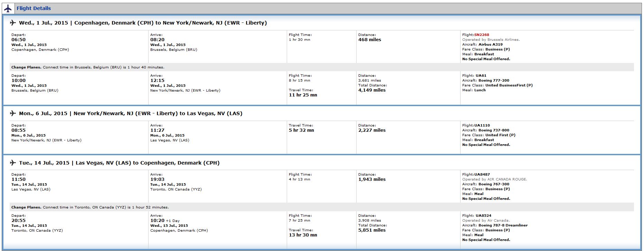Click the airplane icon beside Flight Details

pos(8,8)
